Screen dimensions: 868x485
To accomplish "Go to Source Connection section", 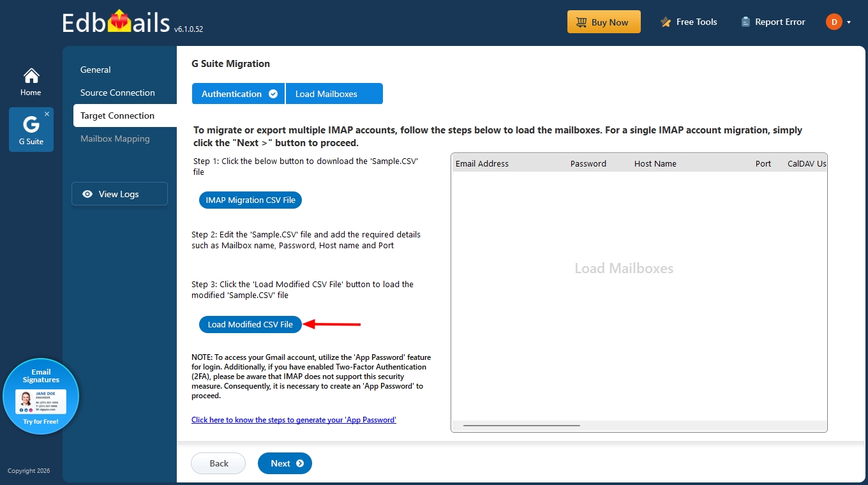I will tap(117, 93).
